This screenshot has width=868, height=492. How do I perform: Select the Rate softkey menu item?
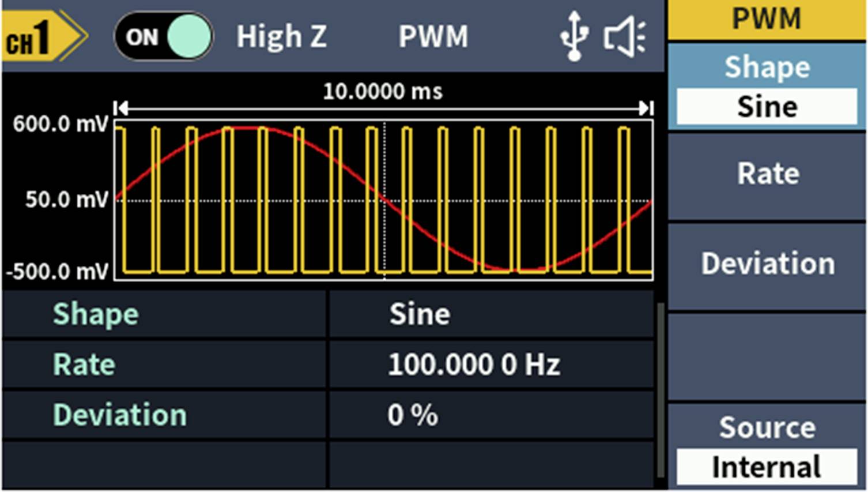tap(767, 173)
